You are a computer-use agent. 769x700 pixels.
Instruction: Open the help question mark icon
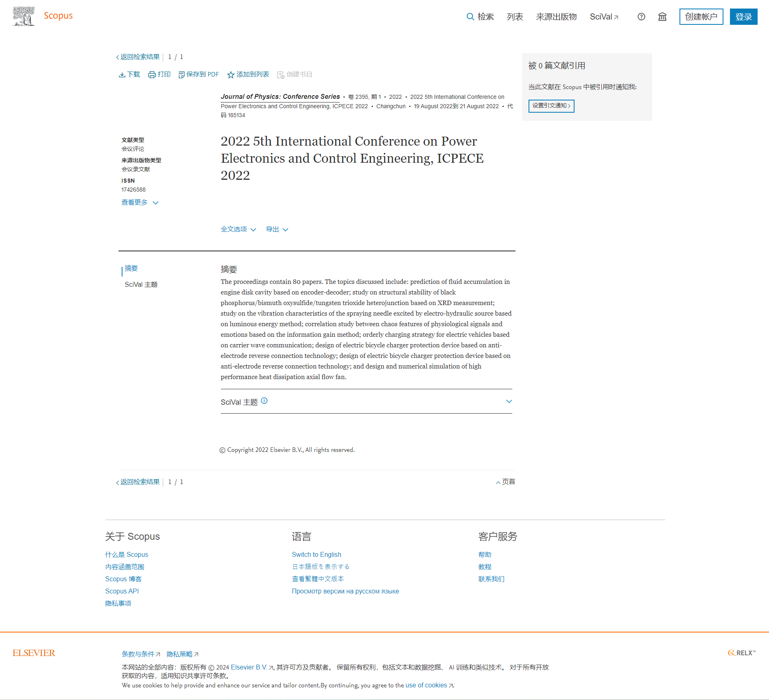coord(641,17)
